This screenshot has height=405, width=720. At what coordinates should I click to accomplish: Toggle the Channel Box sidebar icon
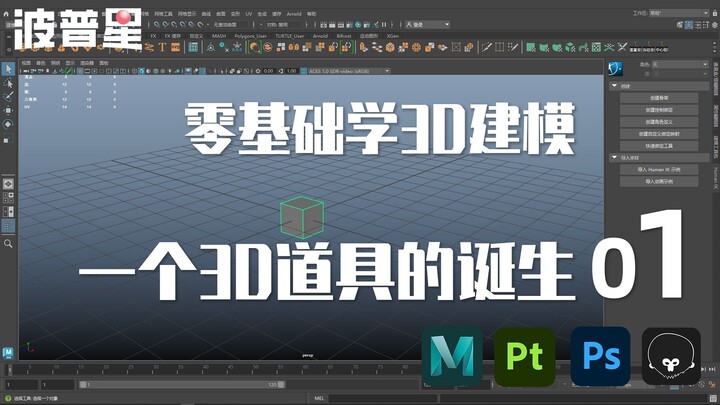pyautogui.click(x=715, y=25)
